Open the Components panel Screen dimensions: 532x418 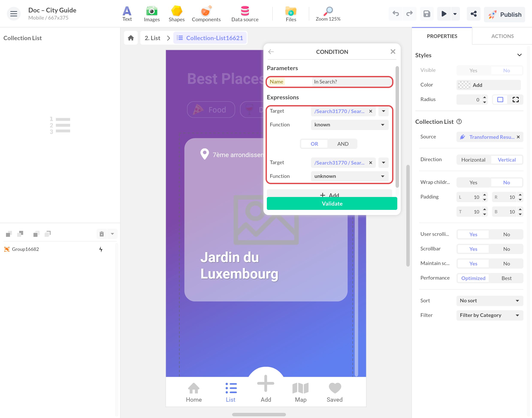pos(206,14)
